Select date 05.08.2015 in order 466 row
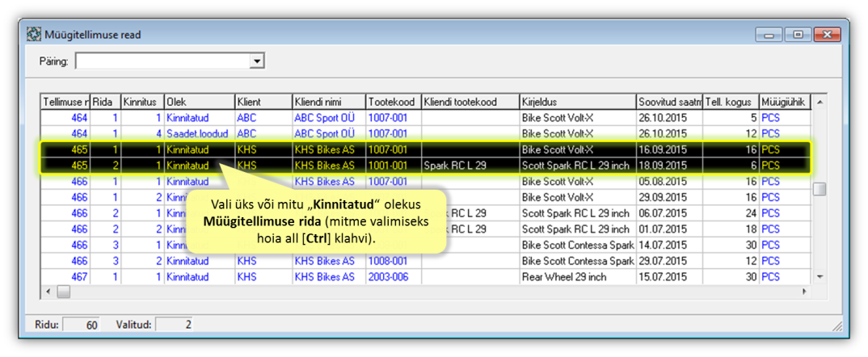The width and height of the screenshot is (868, 357). [669, 181]
